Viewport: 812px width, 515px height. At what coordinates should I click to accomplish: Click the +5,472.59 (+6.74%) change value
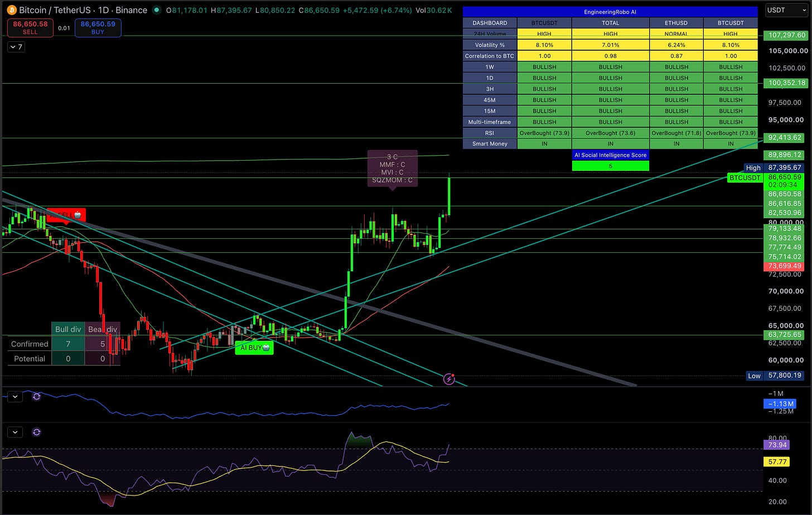(377, 10)
